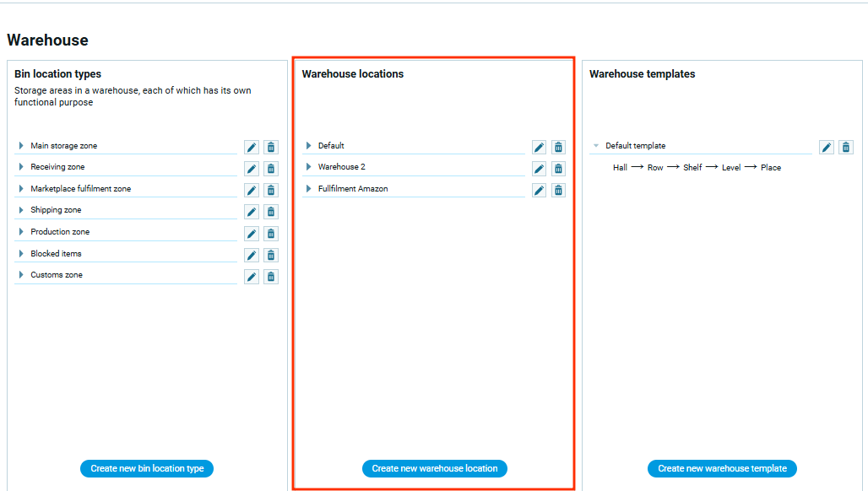Delete the Default warehouse location

(x=558, y=147)
